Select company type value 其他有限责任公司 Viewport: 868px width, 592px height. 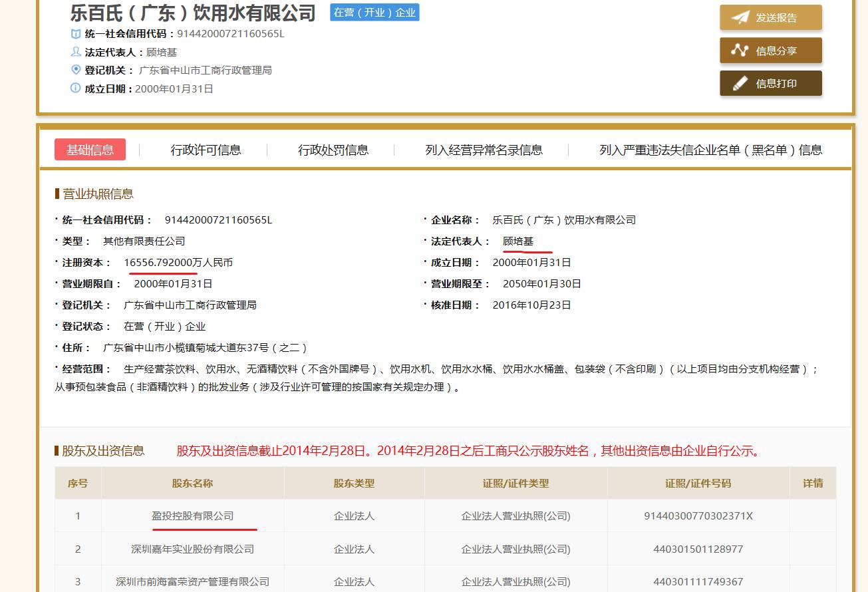point(144,241)
